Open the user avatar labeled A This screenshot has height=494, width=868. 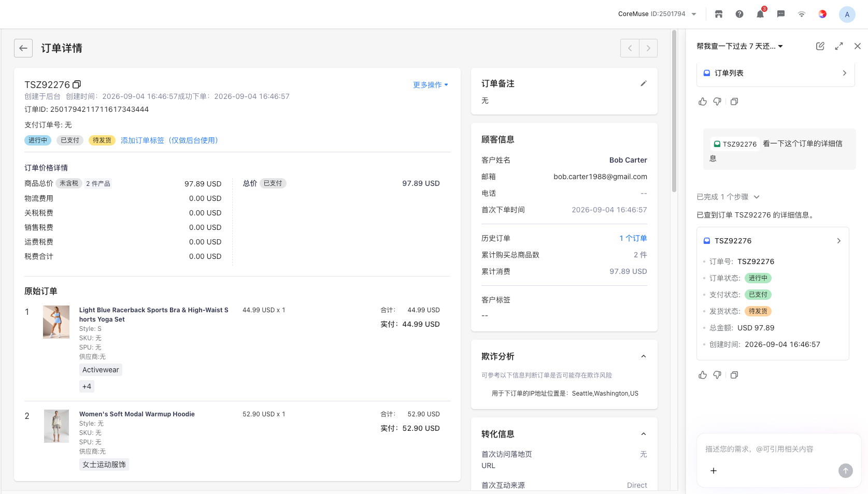pyautogui.click(x=847, y=14)
